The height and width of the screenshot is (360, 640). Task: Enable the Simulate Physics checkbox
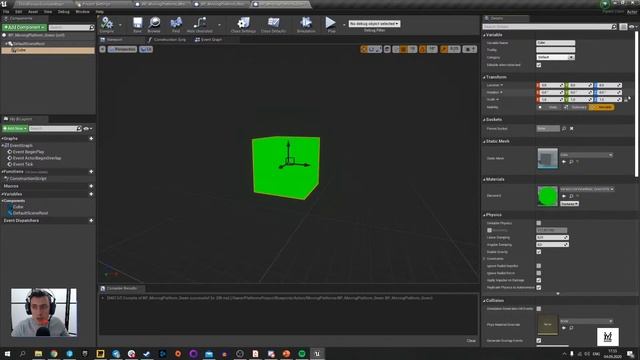pos(539,223)
